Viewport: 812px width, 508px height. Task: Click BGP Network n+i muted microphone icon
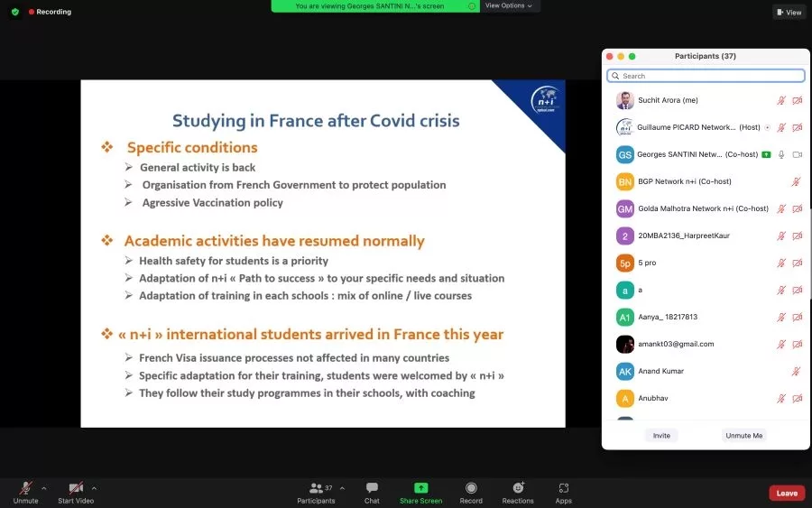pos(796,181)
